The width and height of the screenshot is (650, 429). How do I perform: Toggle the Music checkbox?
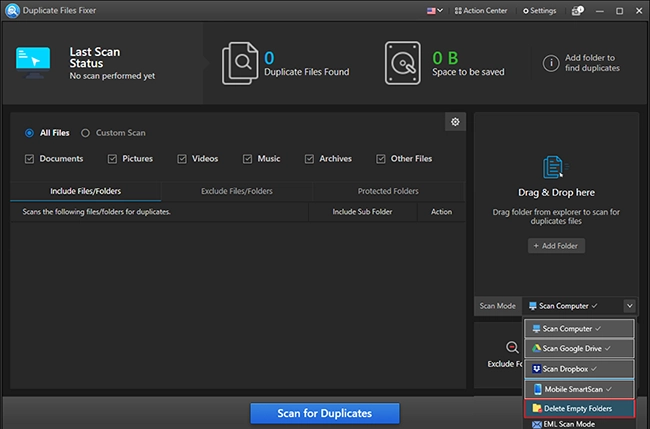click(x=247, y=159)
